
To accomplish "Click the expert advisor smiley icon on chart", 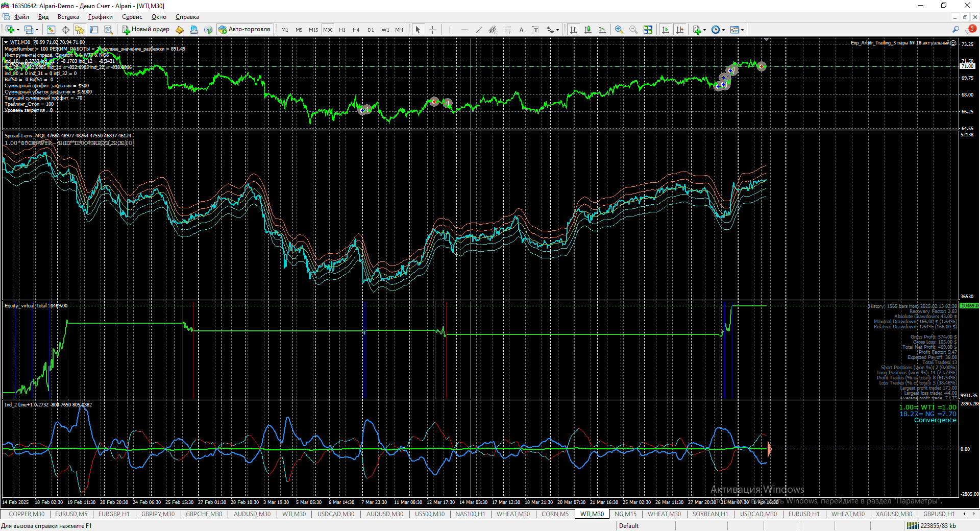I will pos(953,43).
